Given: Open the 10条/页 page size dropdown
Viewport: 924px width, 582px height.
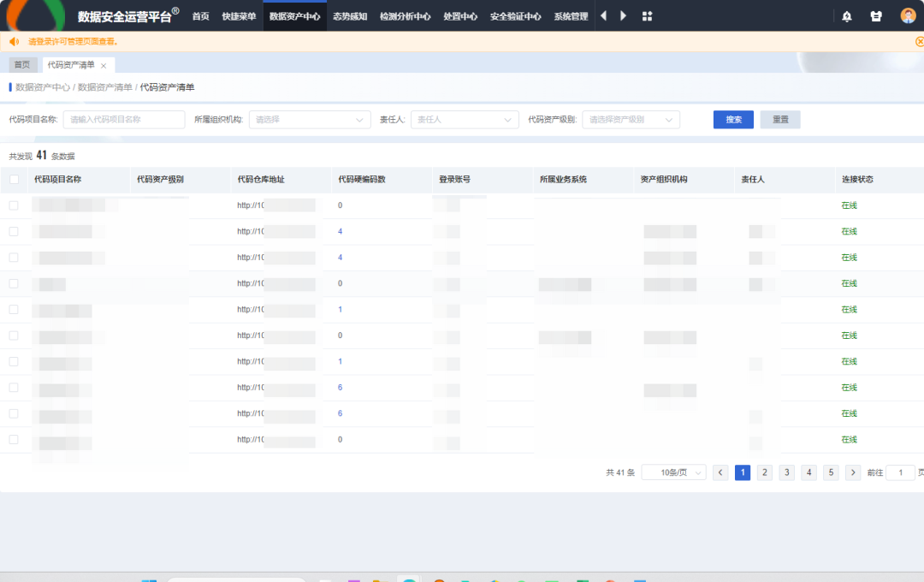Looking at the screenshot, I should point(673,472).
